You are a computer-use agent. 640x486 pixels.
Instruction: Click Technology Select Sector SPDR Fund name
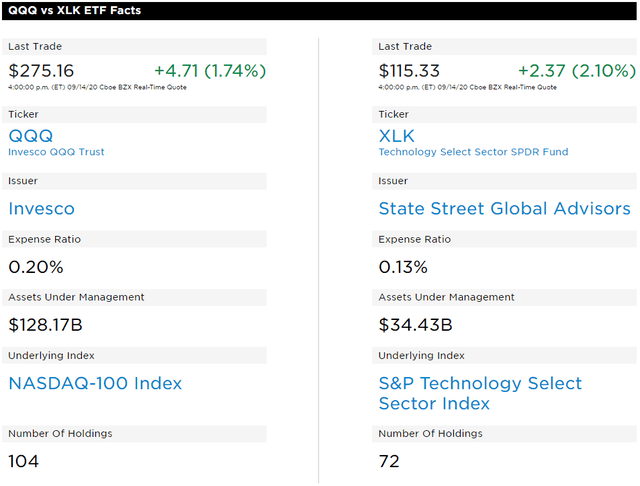coord(473,152)
